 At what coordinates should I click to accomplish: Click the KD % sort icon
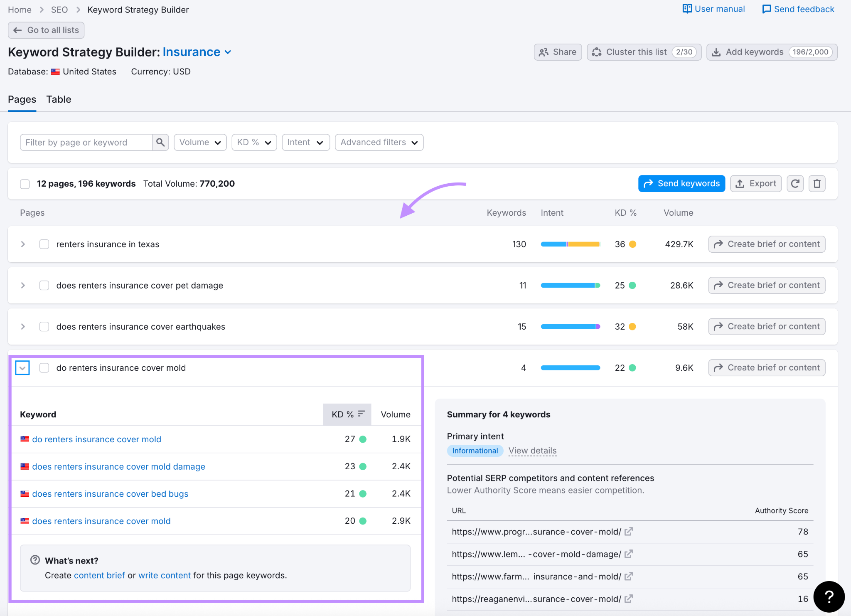click(361, 414)
